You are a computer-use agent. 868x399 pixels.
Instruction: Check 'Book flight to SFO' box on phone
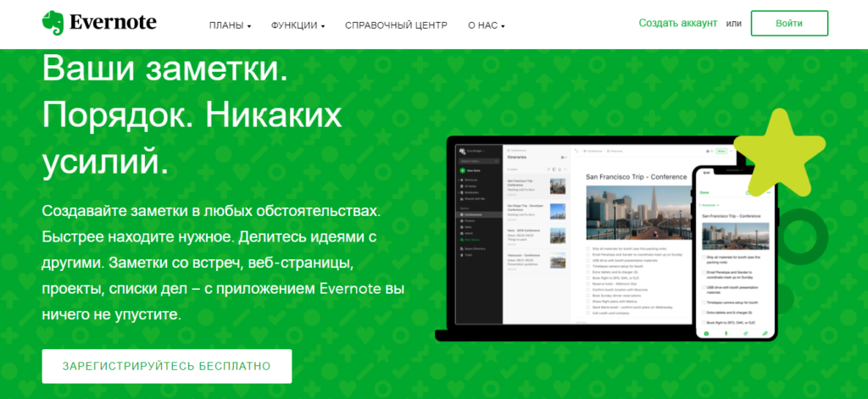[x=704, y=323]
